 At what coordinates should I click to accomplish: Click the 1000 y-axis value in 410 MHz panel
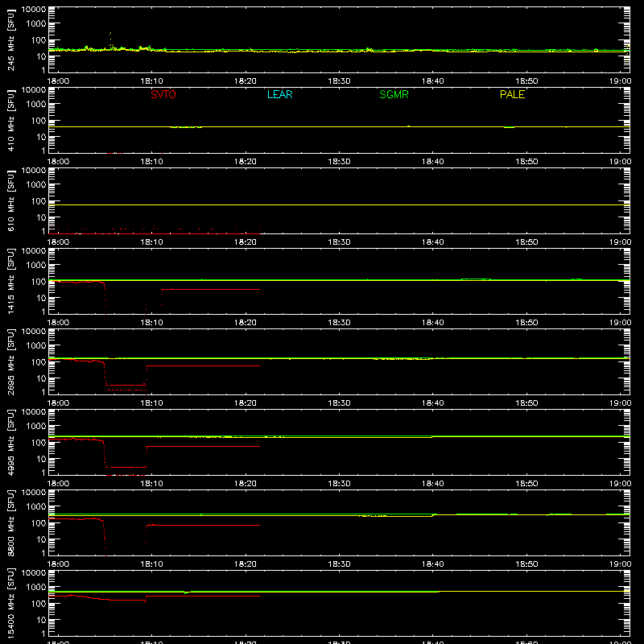36,104
